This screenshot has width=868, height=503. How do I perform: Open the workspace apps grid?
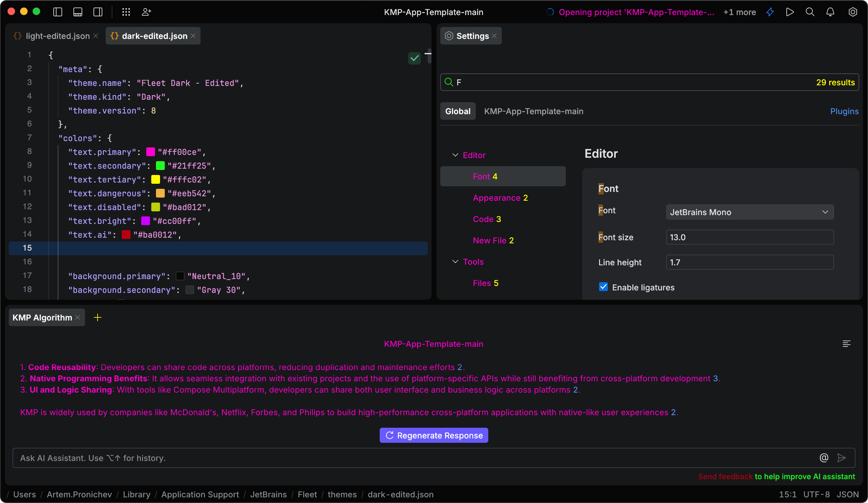[x=126, y=12]
